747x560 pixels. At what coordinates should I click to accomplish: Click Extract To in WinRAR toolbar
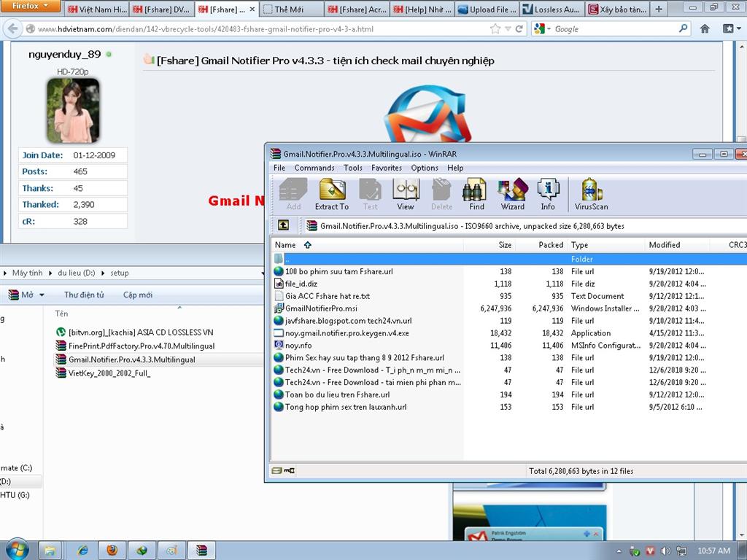[332, 194]
